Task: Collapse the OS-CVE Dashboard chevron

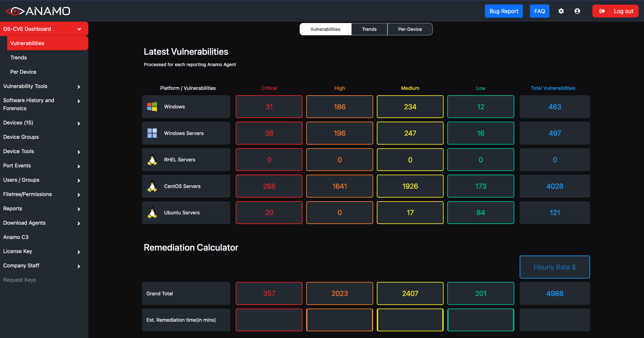Action: 79,29
